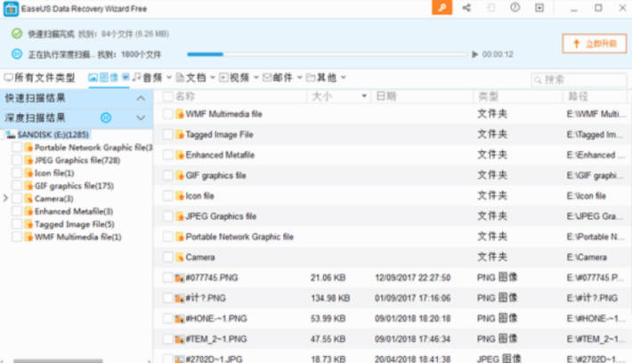Screen dimensions: 632x364
Task: Click folder icon of Icon file(1) tree node
Action: pos(28,173)
